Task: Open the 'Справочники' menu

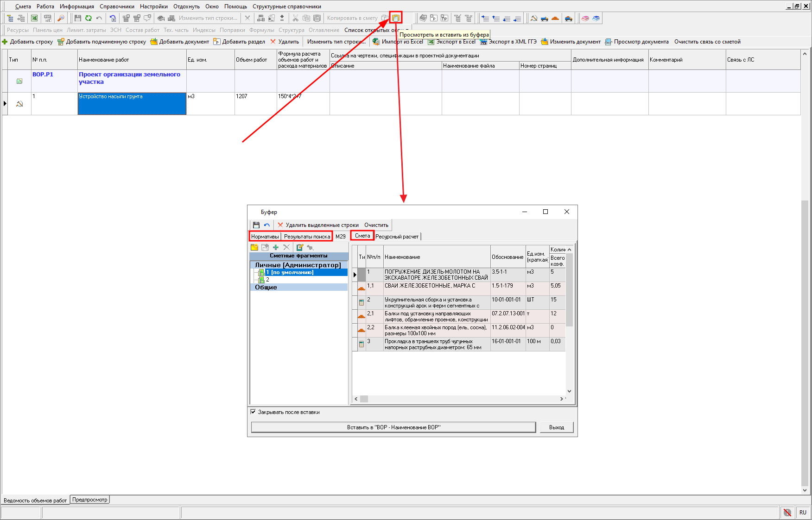Action: pos(117,6)
